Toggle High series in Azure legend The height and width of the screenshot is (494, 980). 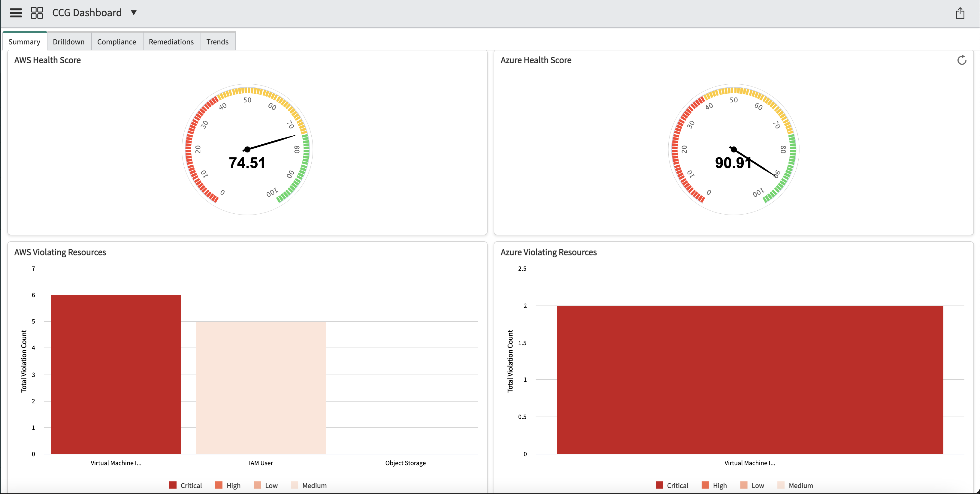pyautogui.click(x=715, y=485)
